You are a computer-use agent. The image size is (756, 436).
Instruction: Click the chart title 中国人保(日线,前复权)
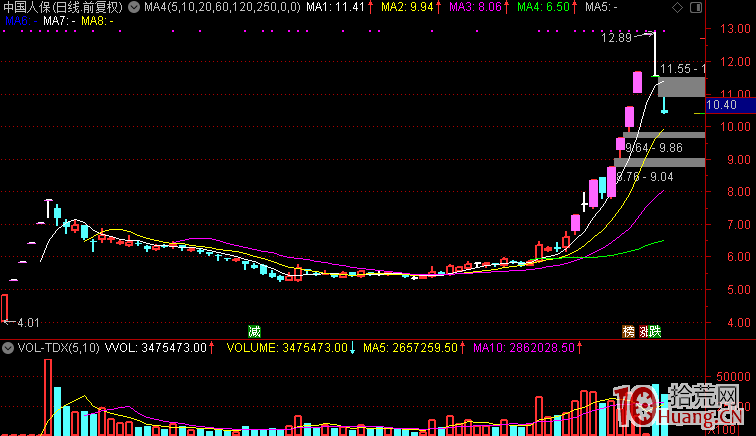(63, 7)
